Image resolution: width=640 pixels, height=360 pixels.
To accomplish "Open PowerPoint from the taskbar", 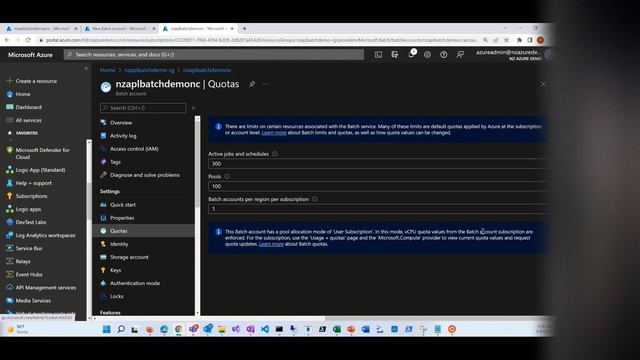I will pos(351,329).
